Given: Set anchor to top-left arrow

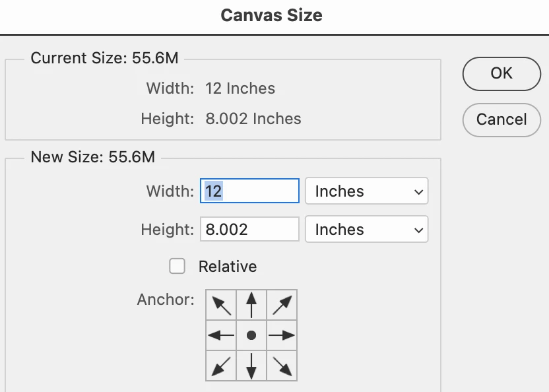Looking at the screenshot, I should pos(222,305).
